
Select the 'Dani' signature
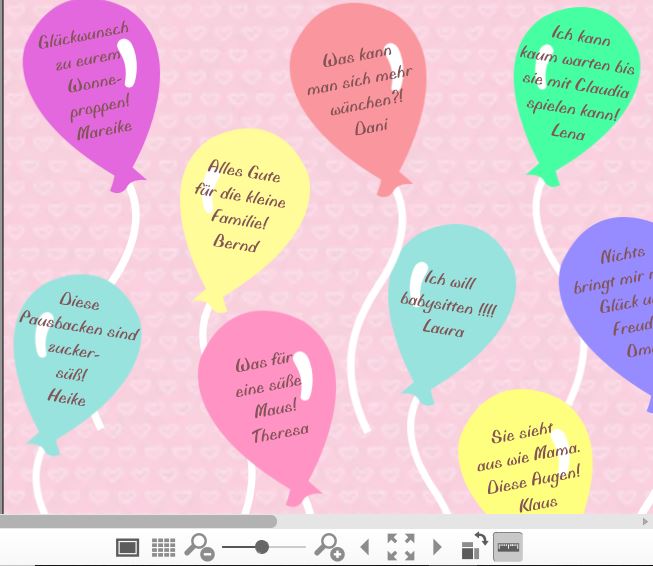[x=371, y=127]
